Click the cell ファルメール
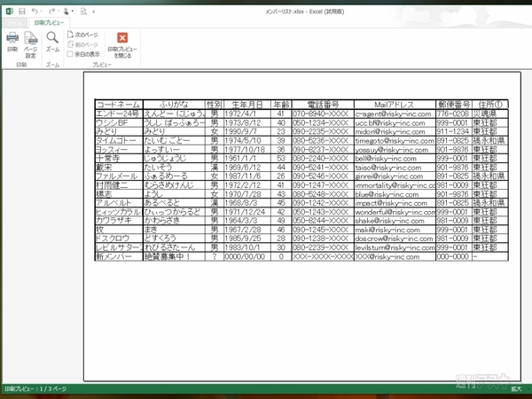This screenshot has height=399, width=532. tap(119, 176)
